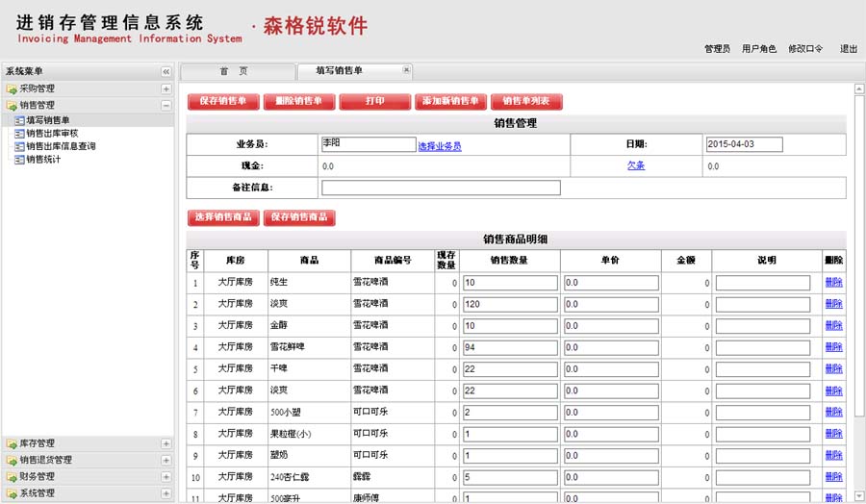This screenshot has height=504, width=866.
Task: Switch to the 首页 tab
Action: tap(234, 71)
